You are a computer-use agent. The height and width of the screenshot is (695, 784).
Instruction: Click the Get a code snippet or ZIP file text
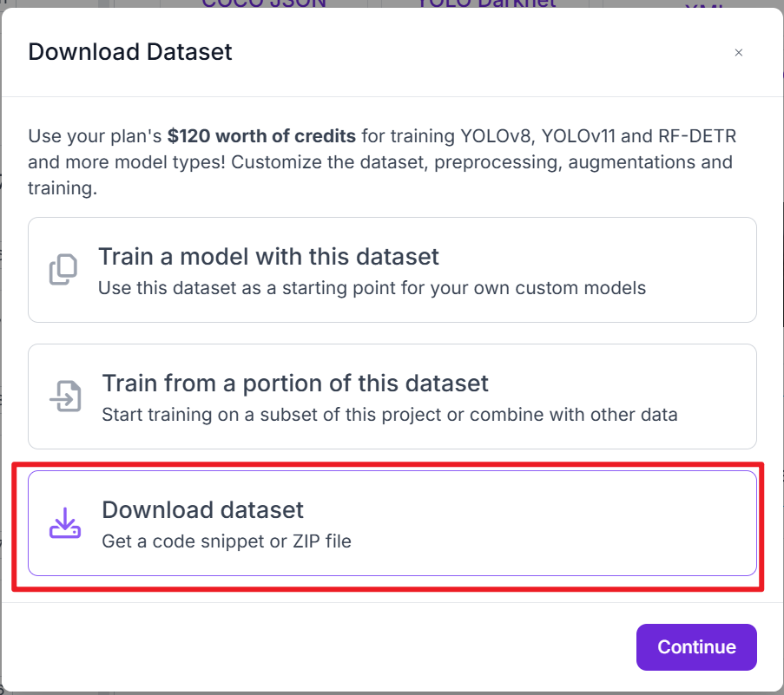click(227, 542)
